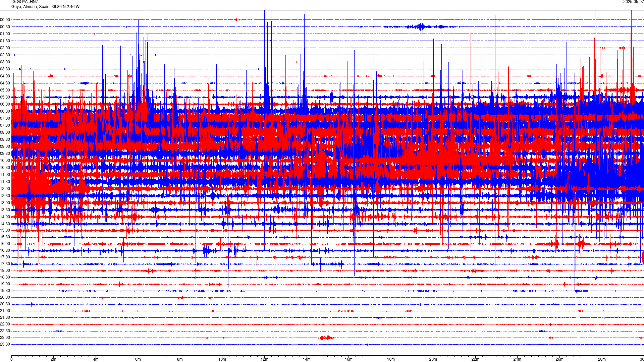Viewport: 644px width, 362px height.
Task: Select the 15:00 trace time label
Action: click(5, 230)
